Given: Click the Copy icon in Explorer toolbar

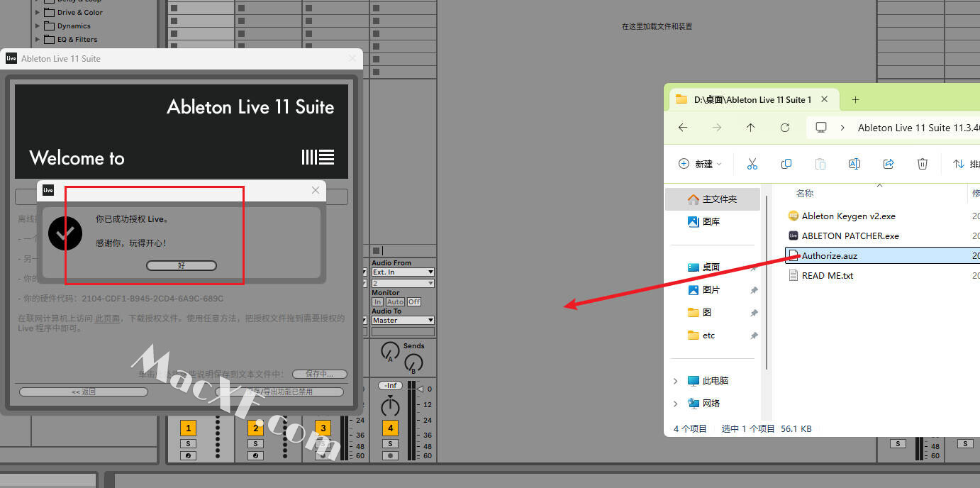Looking at the screenshot, I should (786, 164).
